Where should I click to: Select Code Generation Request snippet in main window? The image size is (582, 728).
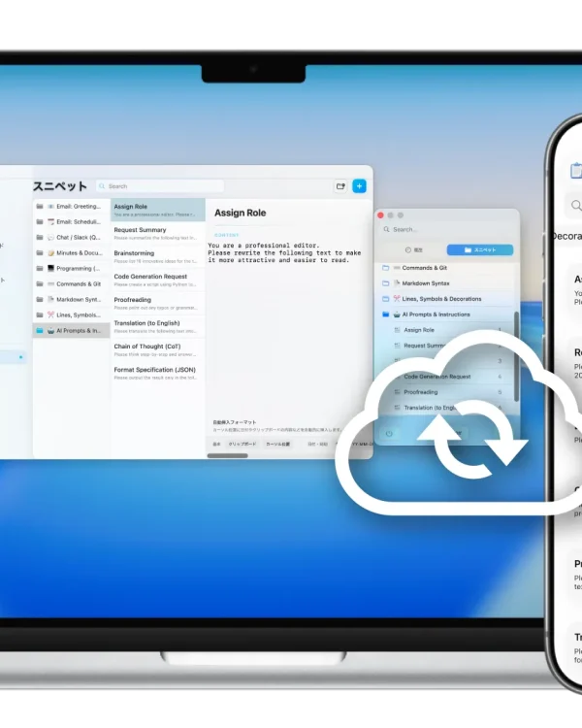pyautogui.click(x=158, y=280)
